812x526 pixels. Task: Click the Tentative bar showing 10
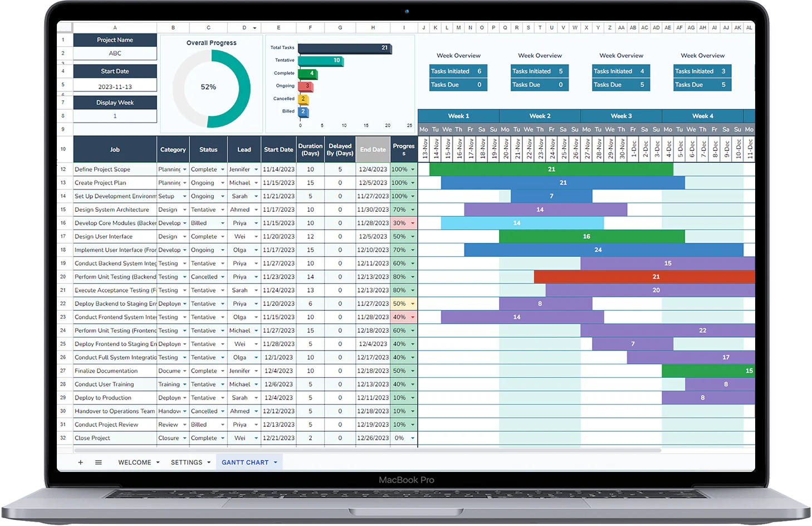(x=320, y=61)
